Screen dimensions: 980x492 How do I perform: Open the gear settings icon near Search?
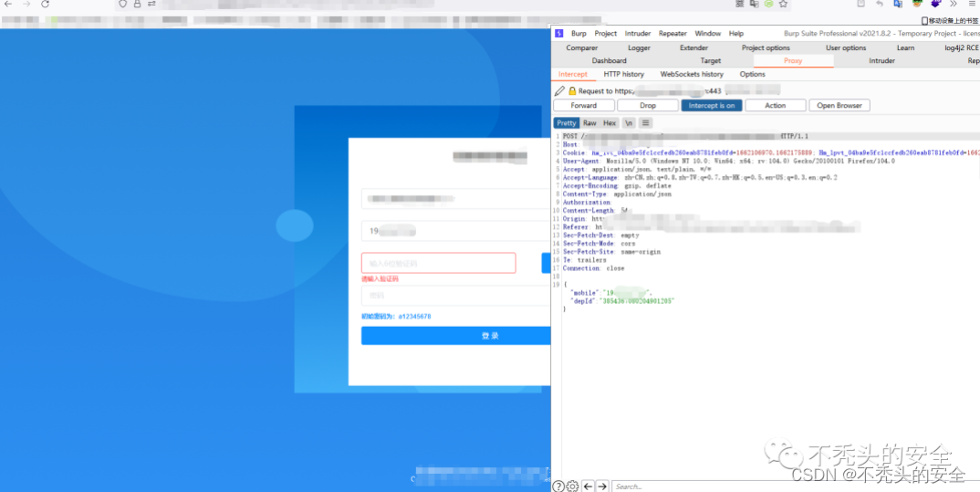pos(572,486)
